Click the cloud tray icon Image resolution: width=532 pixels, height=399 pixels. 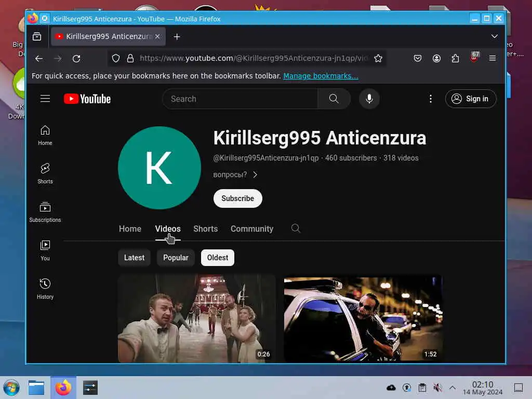[391, 388]
